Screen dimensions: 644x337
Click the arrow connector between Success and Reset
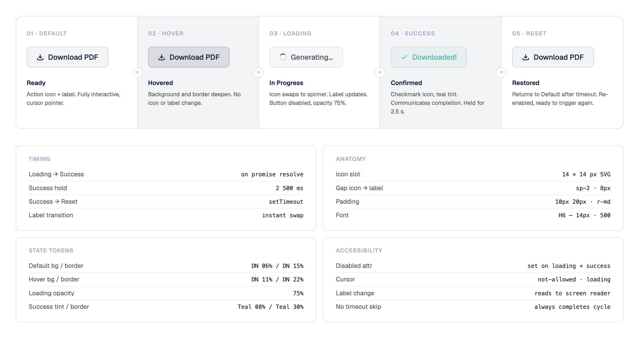coord(501,72)
